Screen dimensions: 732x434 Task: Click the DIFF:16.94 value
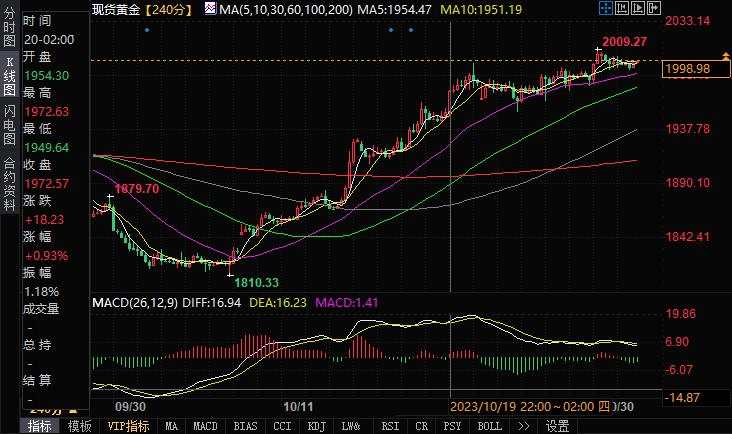coord(211,303)
